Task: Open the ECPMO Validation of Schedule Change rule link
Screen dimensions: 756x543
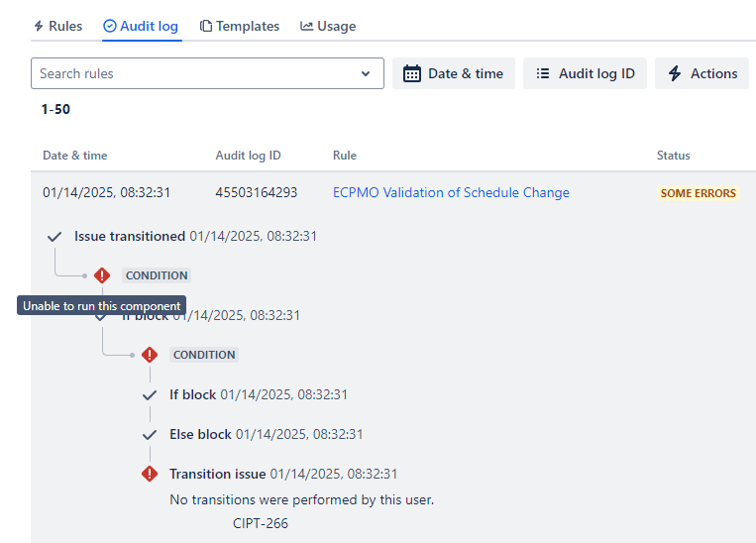Action: click(451, 192)
